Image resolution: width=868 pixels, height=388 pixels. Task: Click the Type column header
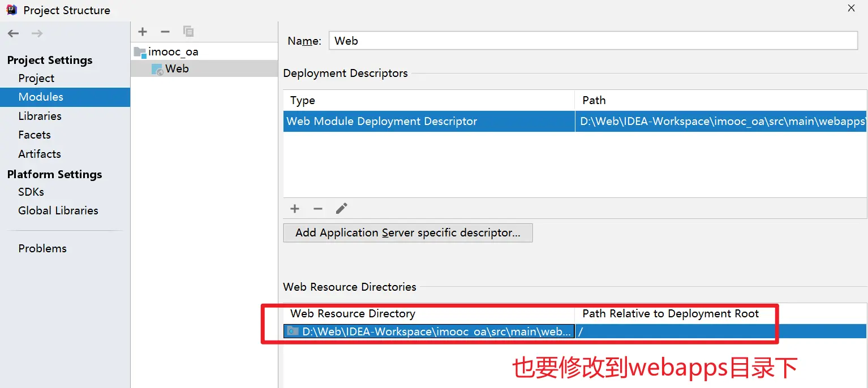(429, 100)
